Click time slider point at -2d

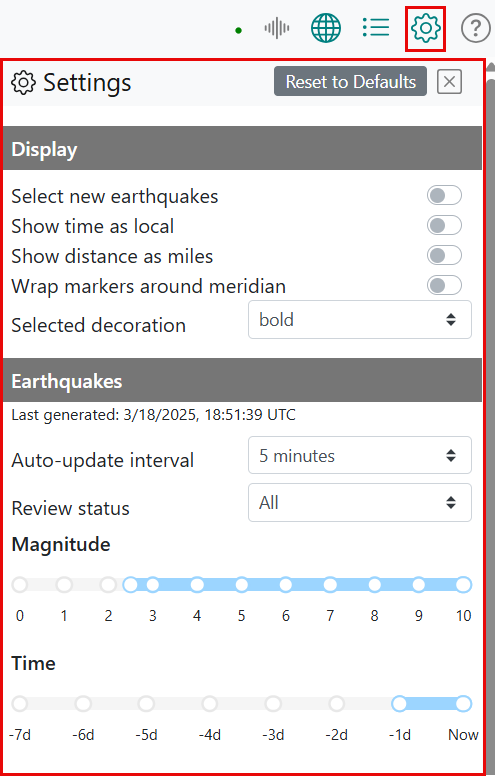pos(336,704)
